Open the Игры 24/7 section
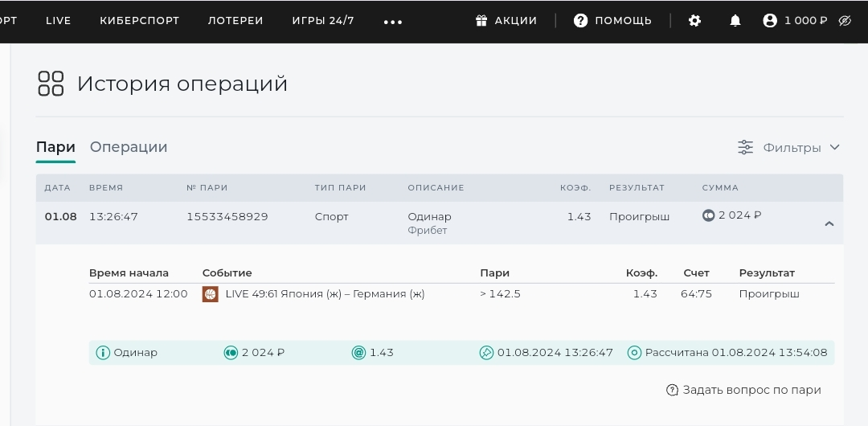 [323, 21]
